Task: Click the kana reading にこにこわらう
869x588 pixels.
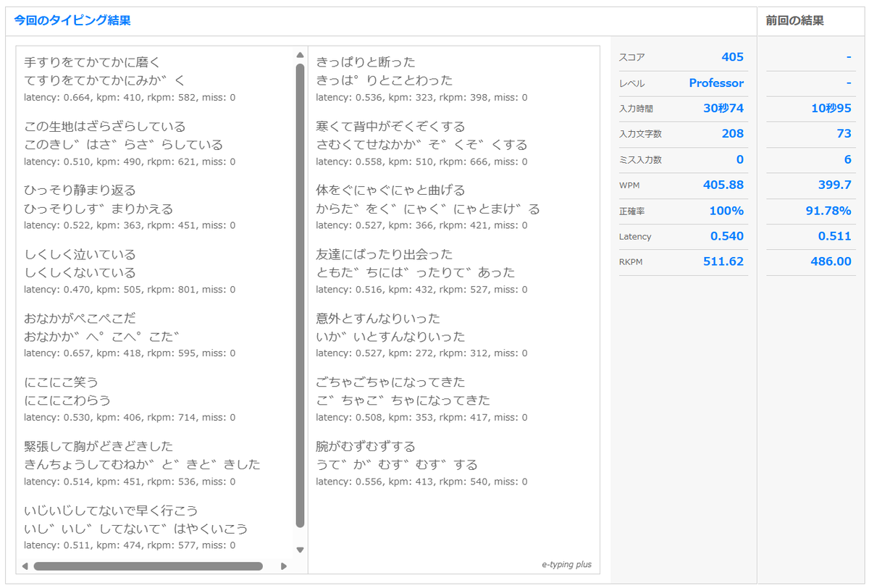Action: click(67, 400)
